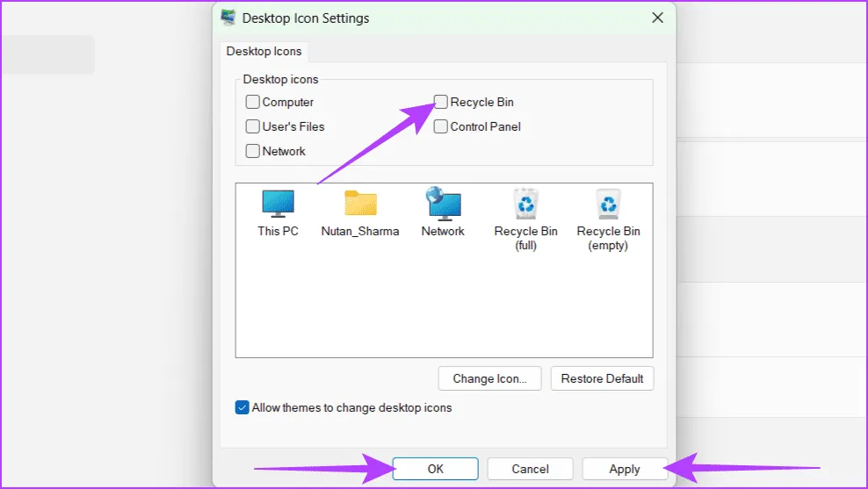Screen dimensions: 868x489
Task: Uncheck Allow themes to change desktop icons
Action: point(242,407)
